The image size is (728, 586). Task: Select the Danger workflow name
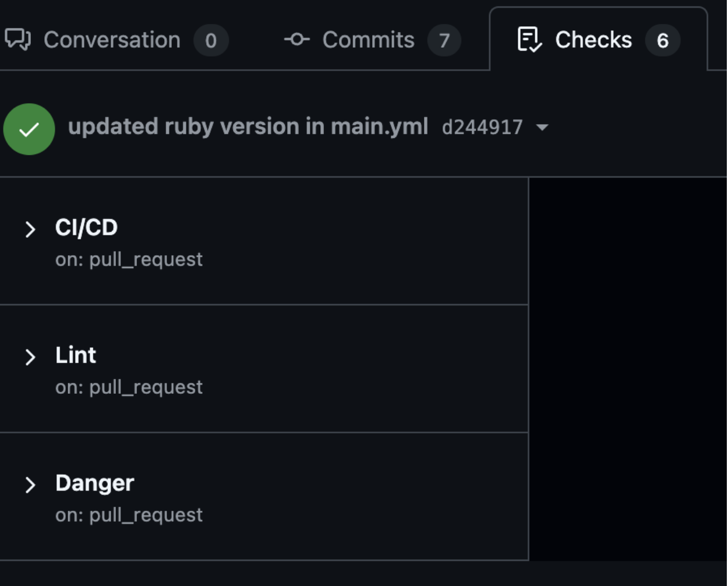pyautogui.click(x=94, y=483)
